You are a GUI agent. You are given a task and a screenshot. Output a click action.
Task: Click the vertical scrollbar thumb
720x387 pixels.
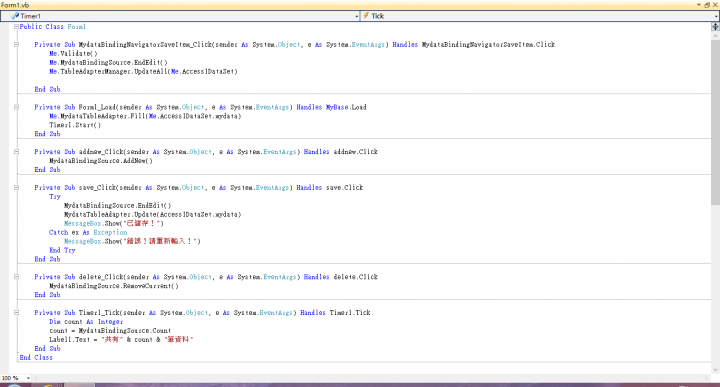click(715, 122)
